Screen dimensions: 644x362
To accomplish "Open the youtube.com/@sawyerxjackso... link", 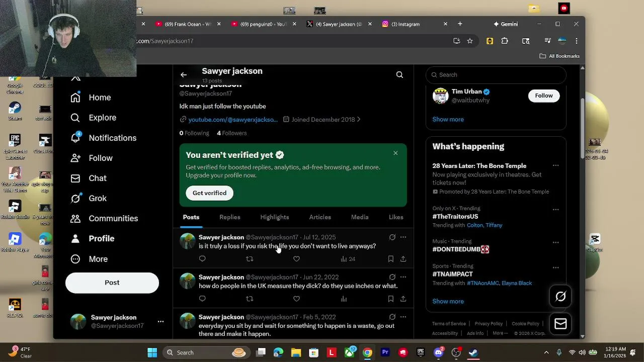I will tap(233, 120).
